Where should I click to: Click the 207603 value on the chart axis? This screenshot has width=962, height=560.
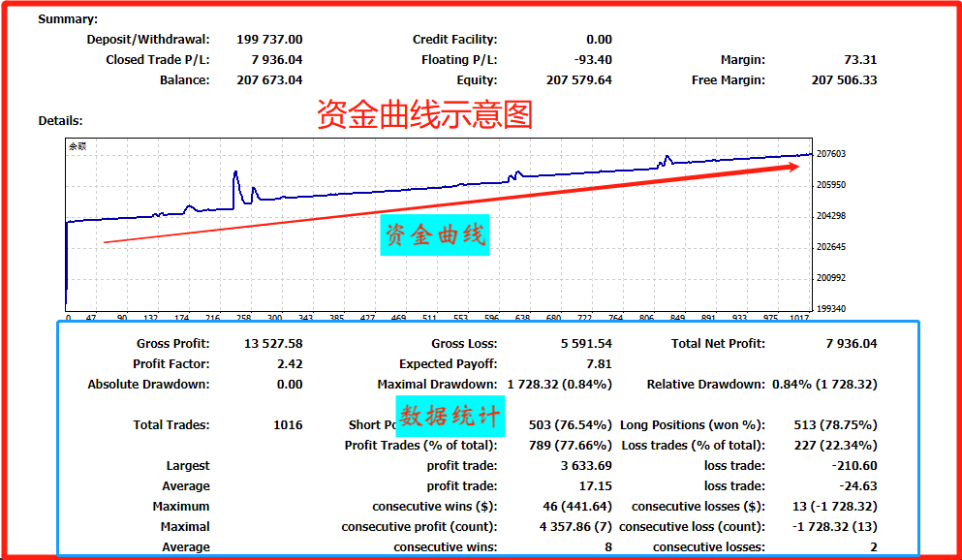(831, 154)
